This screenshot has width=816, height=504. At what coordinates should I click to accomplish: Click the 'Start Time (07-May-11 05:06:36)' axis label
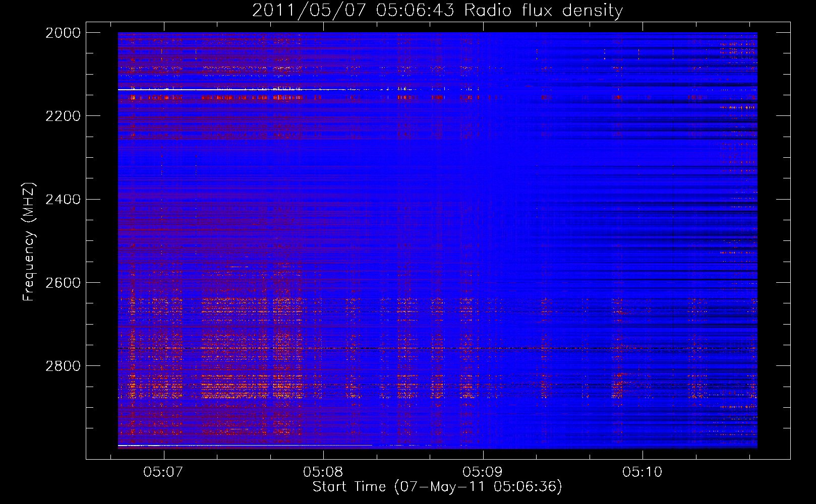click(437, 486)
